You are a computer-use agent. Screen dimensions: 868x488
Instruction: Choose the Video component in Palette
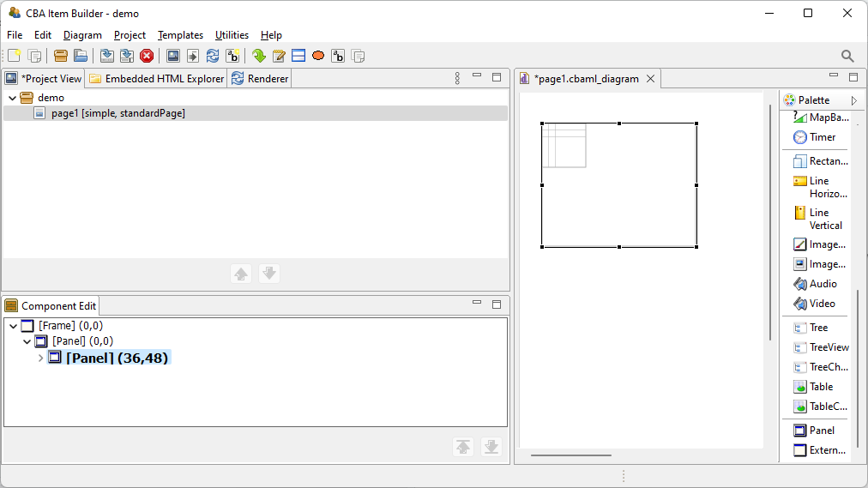821,304
